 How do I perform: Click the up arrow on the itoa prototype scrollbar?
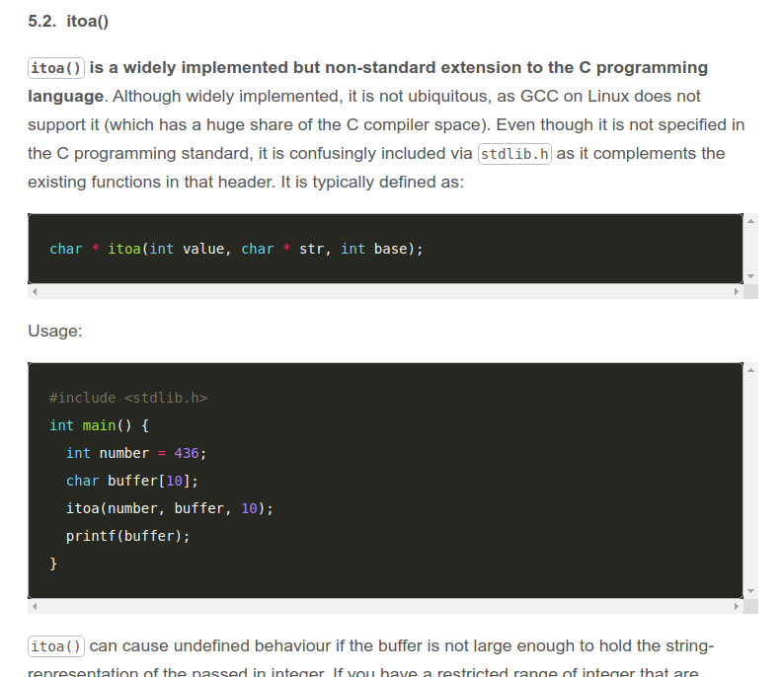point(750,221)
